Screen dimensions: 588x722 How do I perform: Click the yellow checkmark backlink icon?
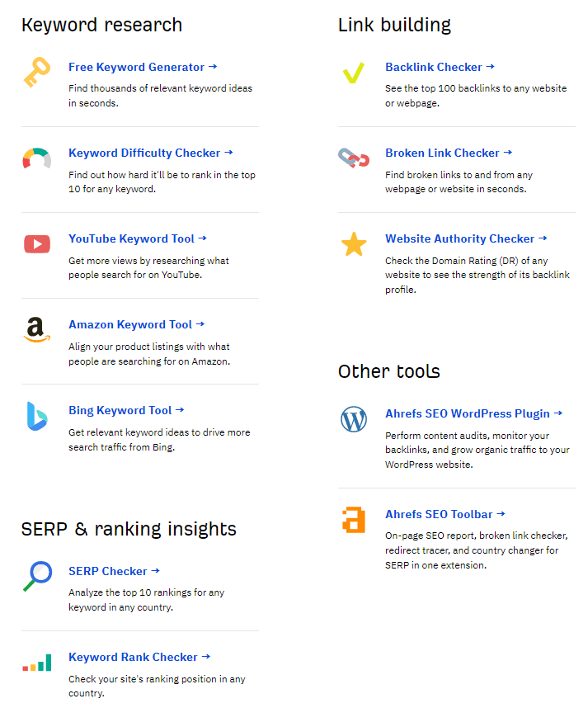353,73
